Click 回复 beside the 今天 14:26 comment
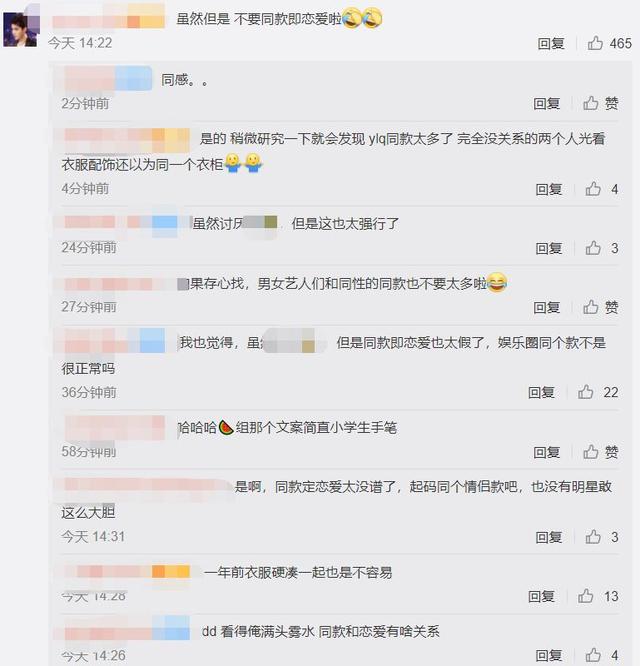 pyautogui.click(x=549, y=655)
